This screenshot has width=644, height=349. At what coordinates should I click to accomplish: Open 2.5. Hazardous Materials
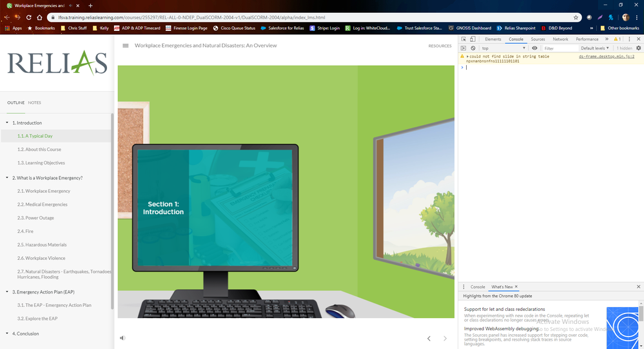[42, 244]
